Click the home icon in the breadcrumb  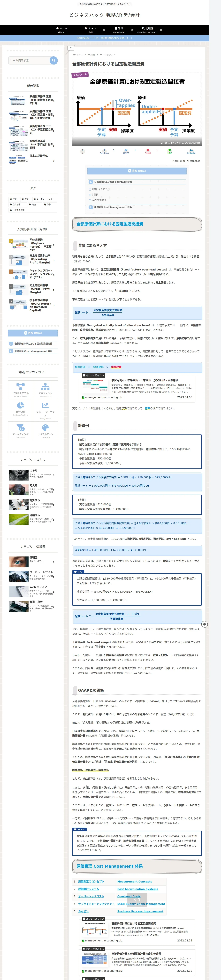pos(74,54)
